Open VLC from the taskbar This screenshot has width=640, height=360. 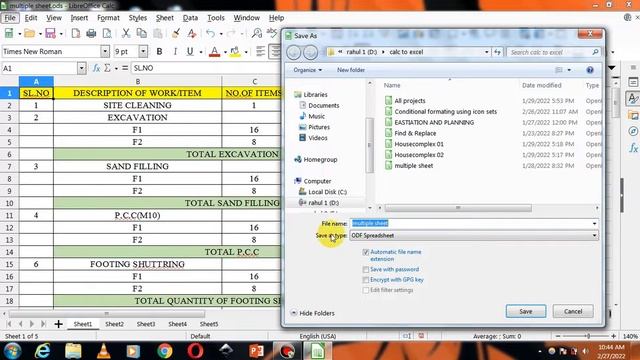pos(104,351)
